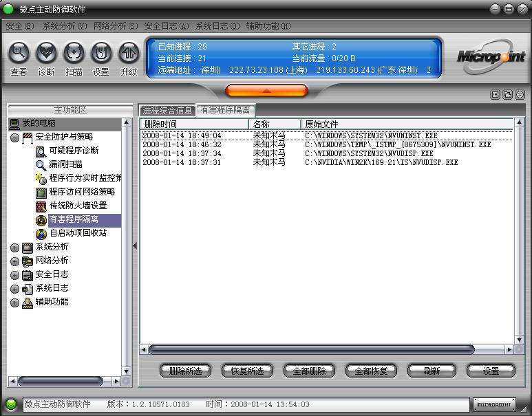
Task: Open 设置 hand toolbar icon
Action: (101, 52)
